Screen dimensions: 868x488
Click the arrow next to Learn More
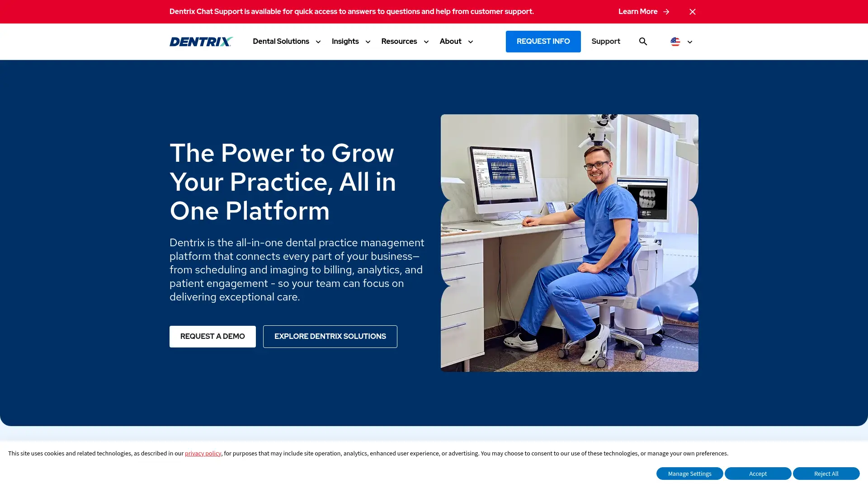[x=666, y=12]
